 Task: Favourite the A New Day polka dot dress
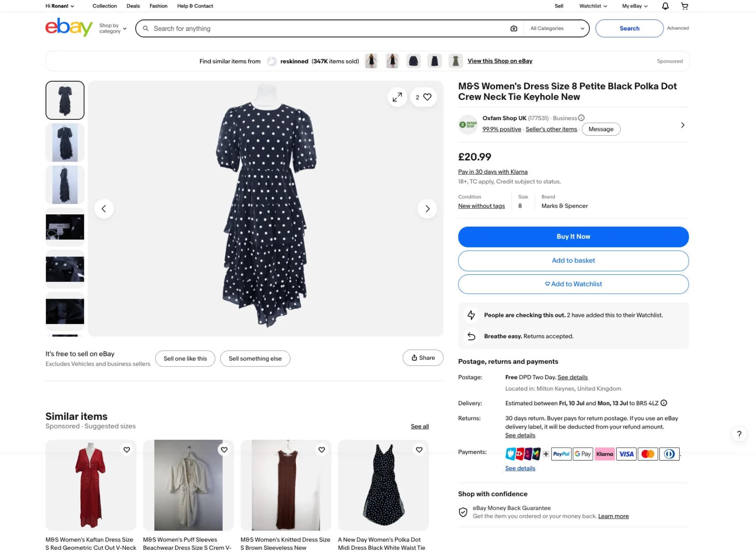coord(419,449)
